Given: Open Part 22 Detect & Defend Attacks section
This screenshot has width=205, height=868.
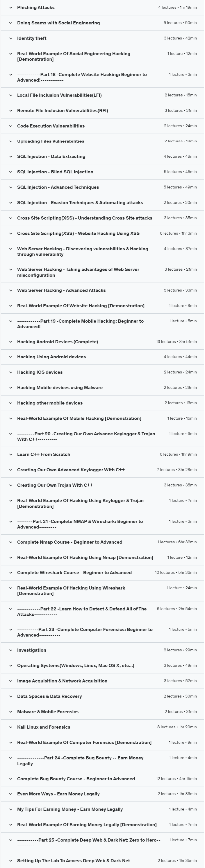Looking at the screenshot, I should (82, 612).
